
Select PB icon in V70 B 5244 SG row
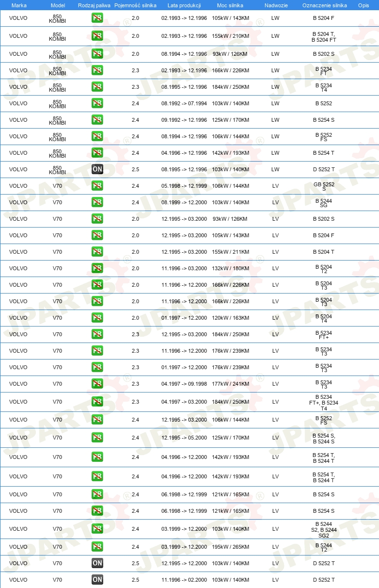pyautogui.click(x=97, y=202)
